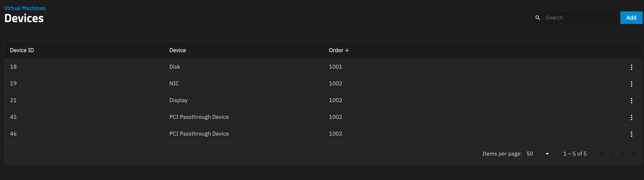Click the search magnifier icon
Image resolution: width=644 pixels, height=180 pixels.
[538, 18]
